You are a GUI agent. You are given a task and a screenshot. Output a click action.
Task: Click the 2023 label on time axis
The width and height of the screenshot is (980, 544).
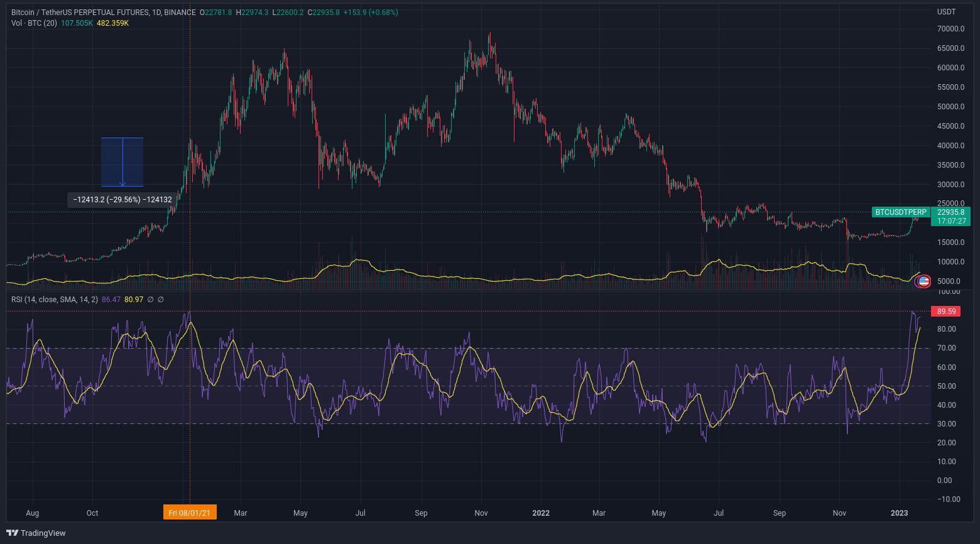(x=900, y=513)
